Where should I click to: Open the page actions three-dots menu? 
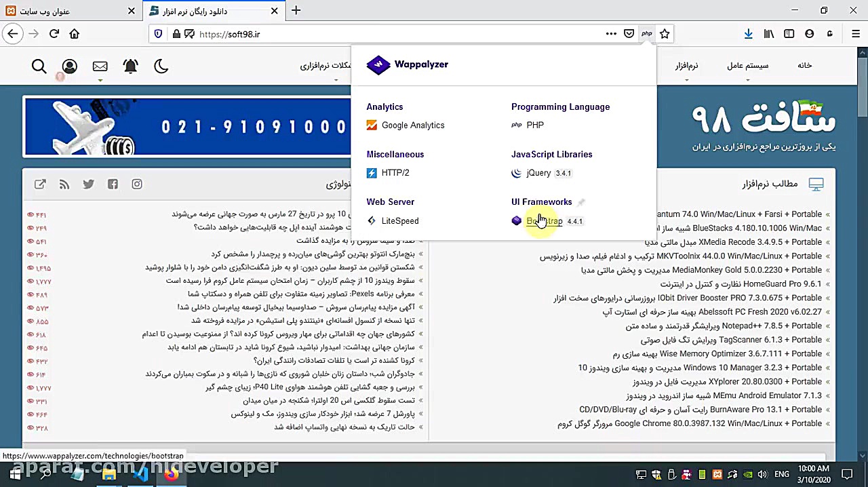click(611, 34)
